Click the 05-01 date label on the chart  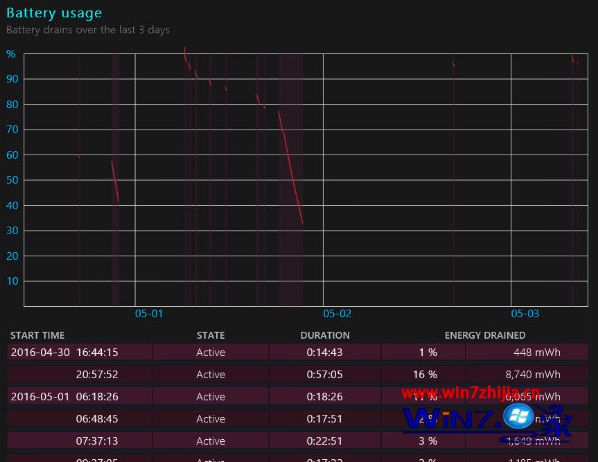(x=149, y=314)
